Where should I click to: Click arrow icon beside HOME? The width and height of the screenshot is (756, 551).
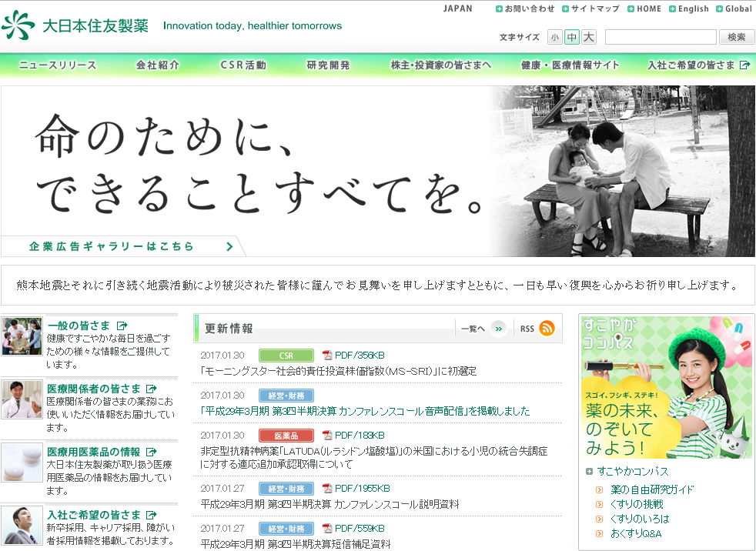(x=631, y=8)
